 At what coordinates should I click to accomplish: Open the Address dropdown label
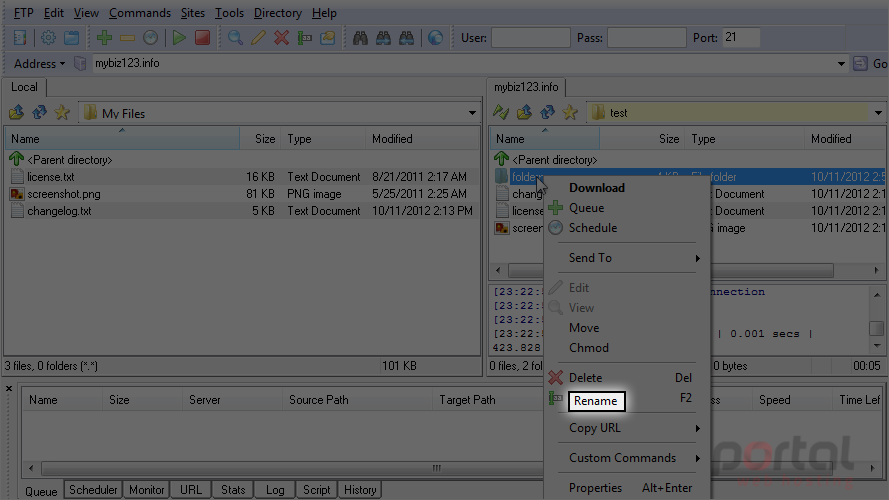pyautogui.click(x=39, y=63)
